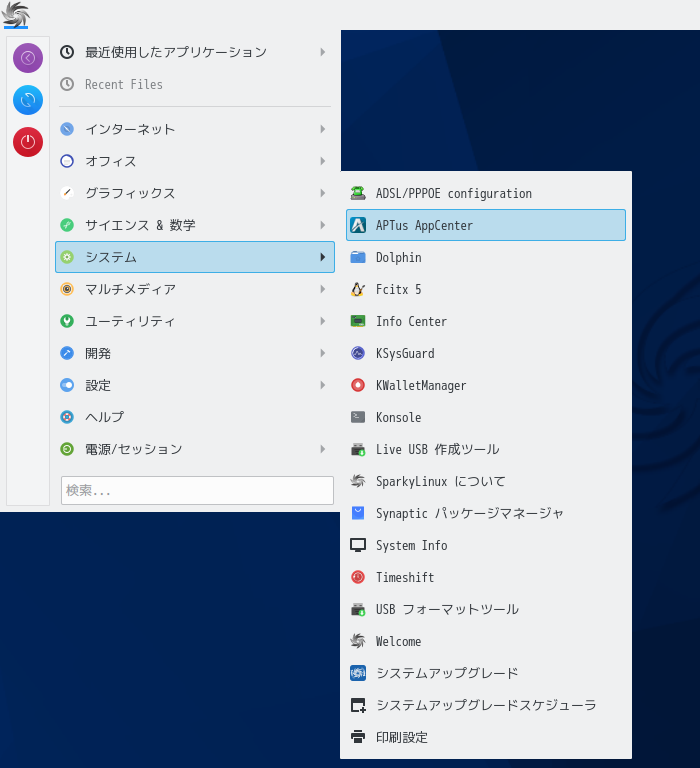
Task: Expand the インターネット submenu arrow
Action: coord(322,129)
